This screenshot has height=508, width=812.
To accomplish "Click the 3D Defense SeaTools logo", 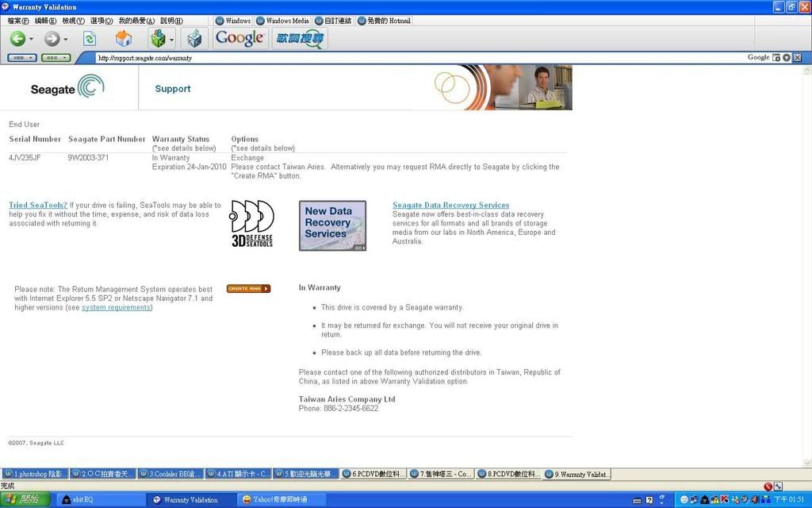I will click(251, 223).
